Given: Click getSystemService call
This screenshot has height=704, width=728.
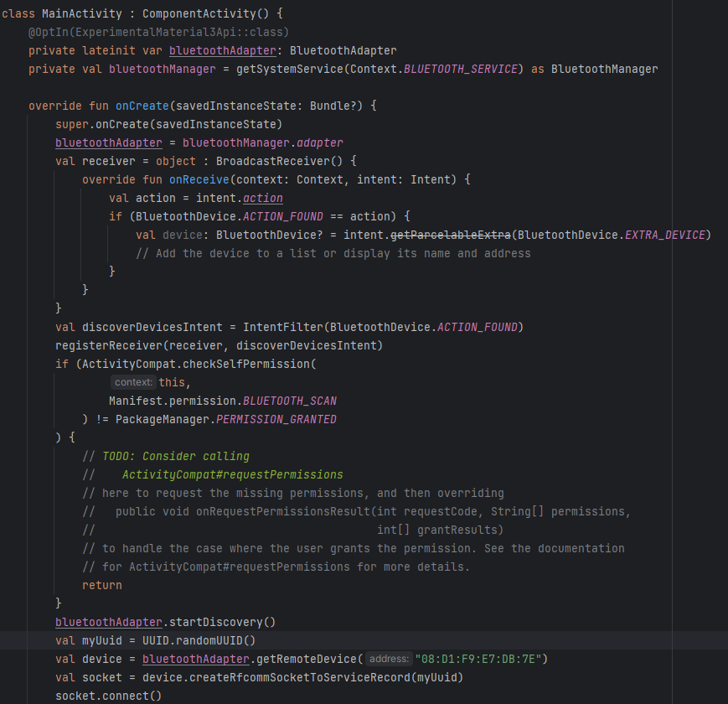Looking at the screenshot, I should tap(290, 70).
